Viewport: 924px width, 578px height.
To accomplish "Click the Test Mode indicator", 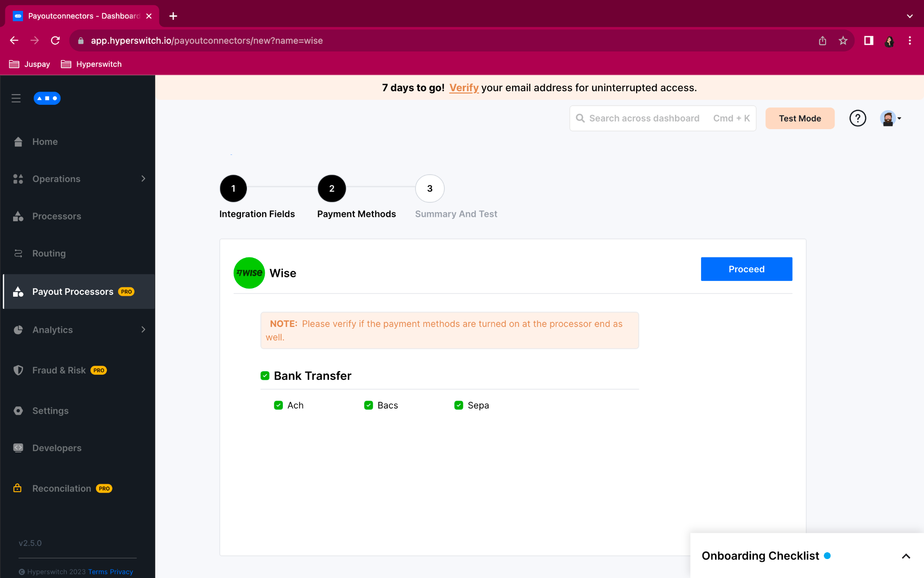I will [799, 118].
